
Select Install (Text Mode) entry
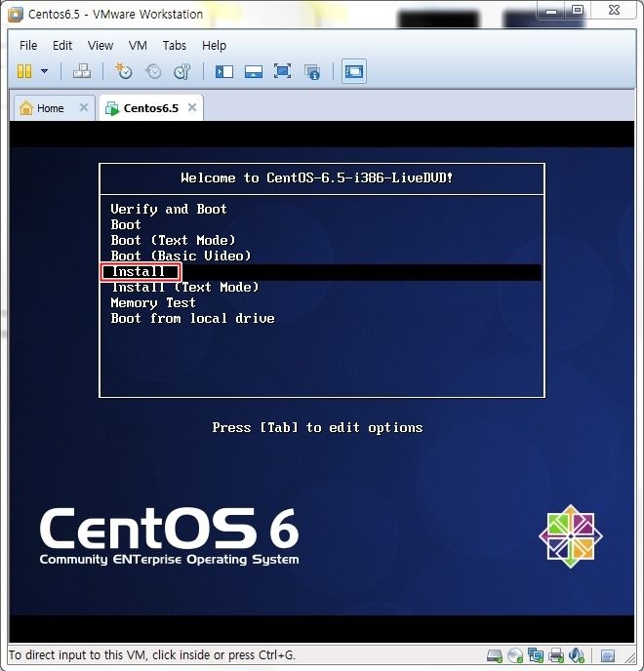point(185,287)
